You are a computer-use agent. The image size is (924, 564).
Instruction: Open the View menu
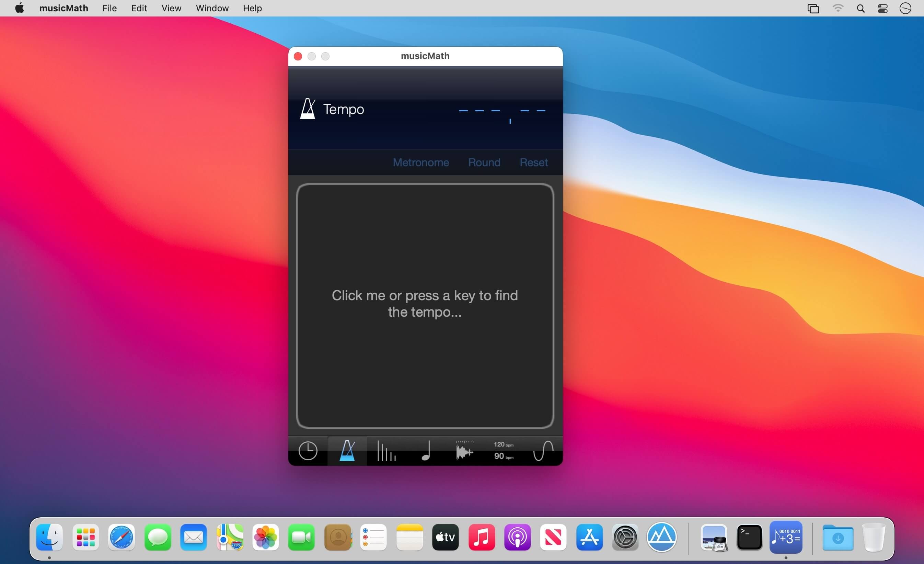coord(171,8)
